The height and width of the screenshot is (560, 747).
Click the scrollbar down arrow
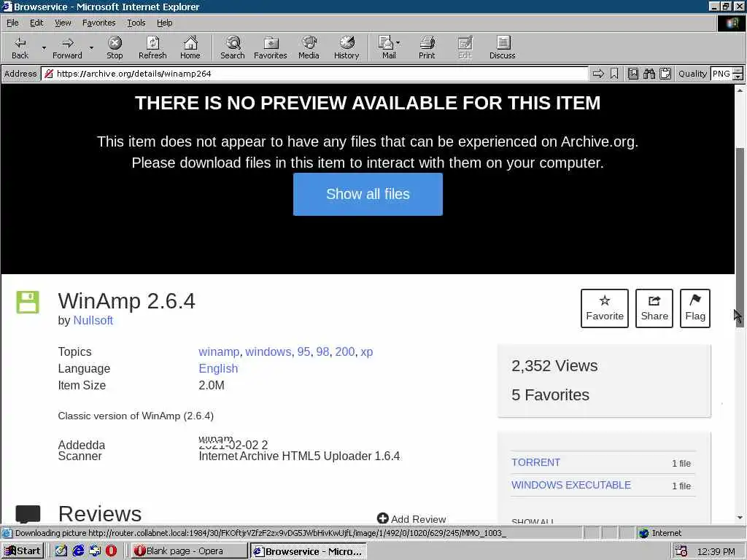(x=740, y=518)
